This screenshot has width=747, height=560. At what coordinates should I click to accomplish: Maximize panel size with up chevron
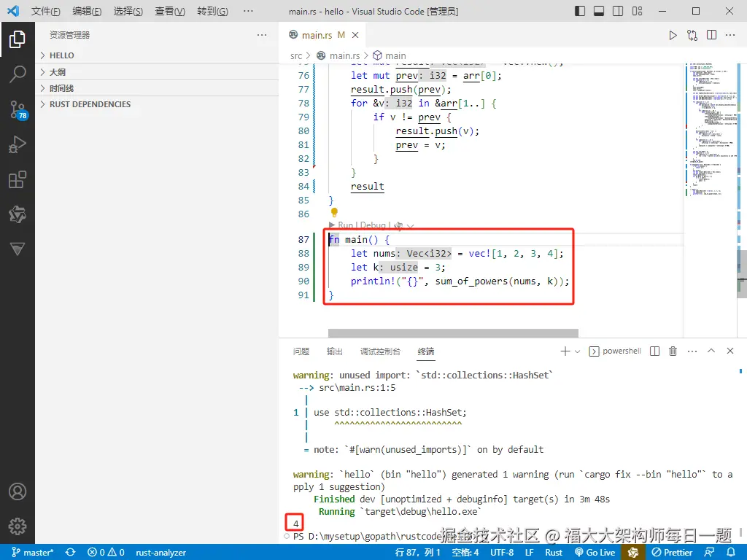click(x=711, y=351)
